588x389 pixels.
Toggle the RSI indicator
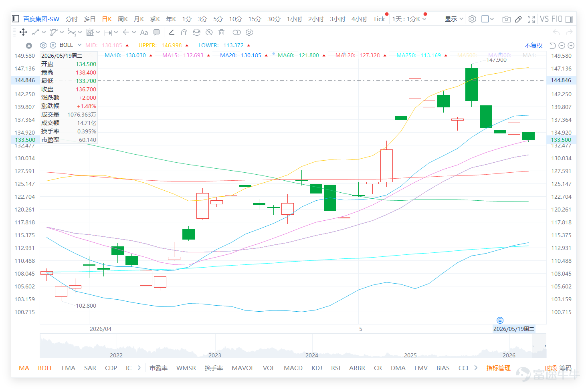[x=335, y=368]
